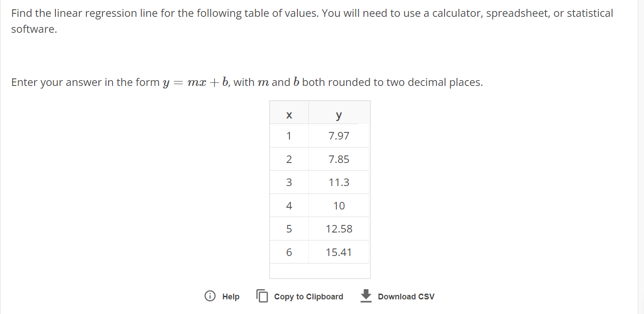Click the download arrow below the table

[366, 296]
